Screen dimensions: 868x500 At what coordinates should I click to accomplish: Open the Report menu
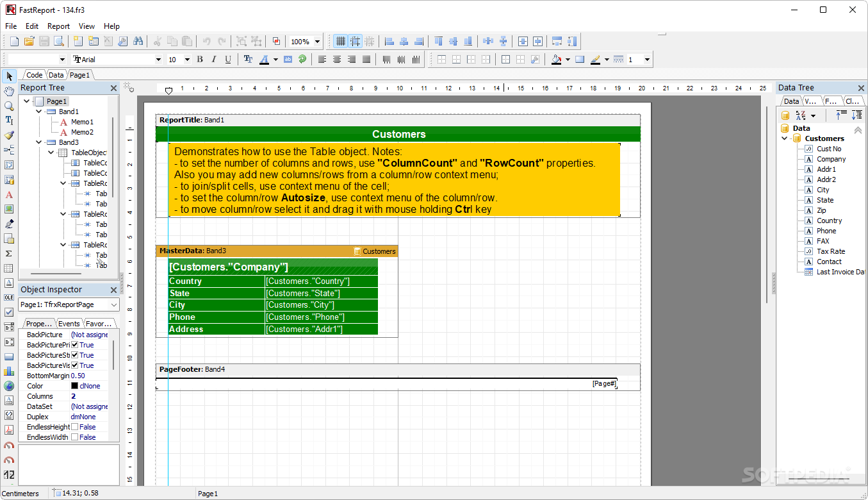58,26
